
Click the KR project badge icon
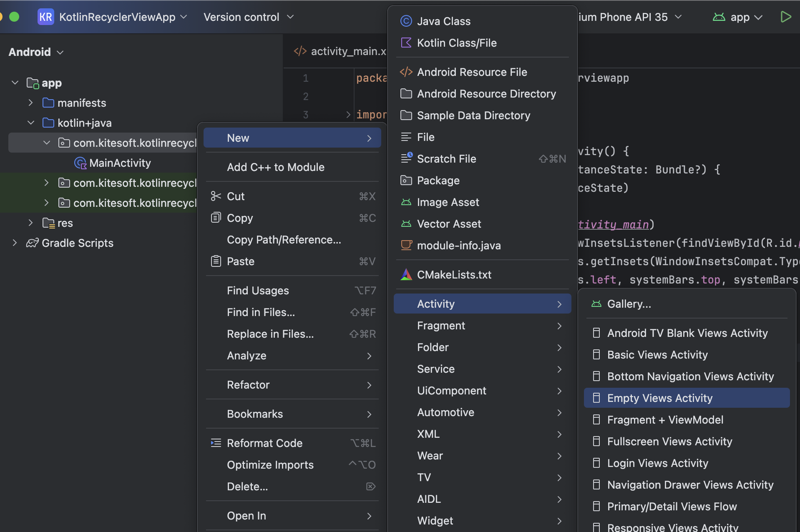pos(45,17)
